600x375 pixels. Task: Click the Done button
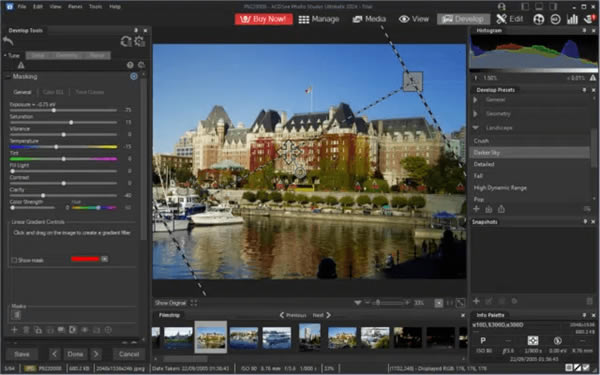[x=75, y=354]
